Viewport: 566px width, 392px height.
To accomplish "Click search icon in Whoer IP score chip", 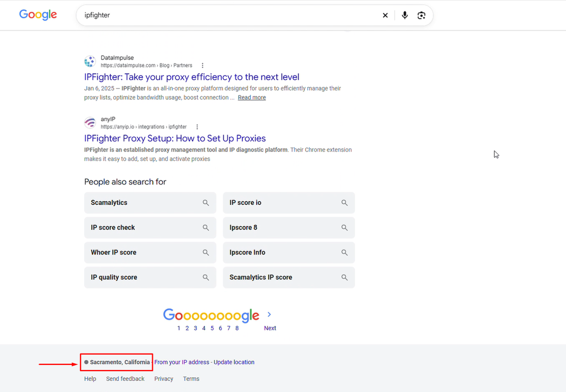I will [206, 252].
